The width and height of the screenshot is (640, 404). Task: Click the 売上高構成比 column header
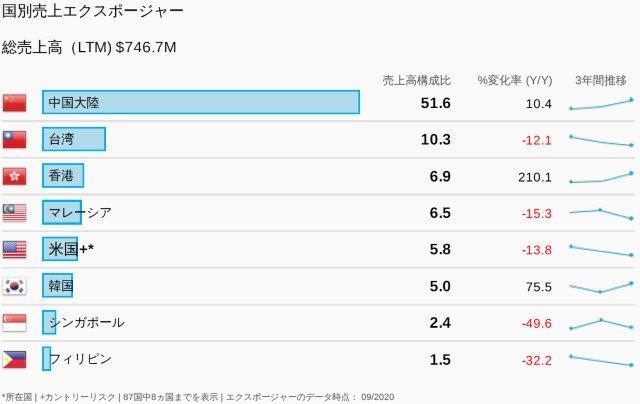click(x=417, y=79)
